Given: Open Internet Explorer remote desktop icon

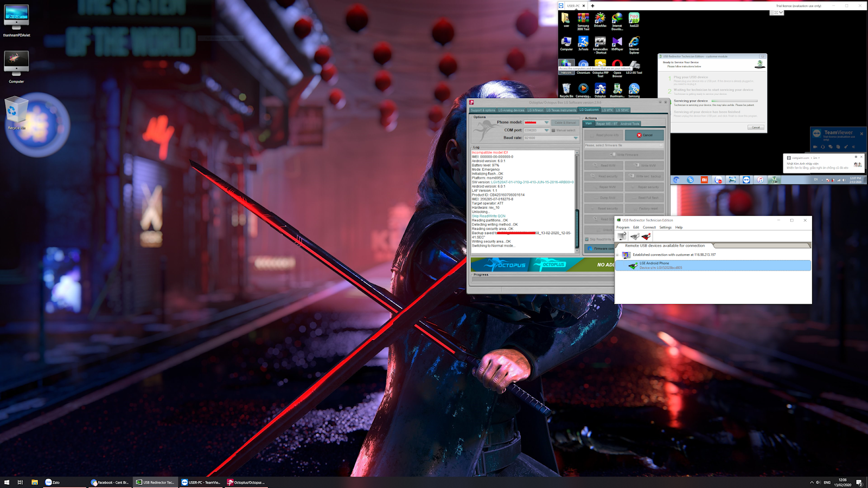Looking at the screenshot, I should coord(634,45).
